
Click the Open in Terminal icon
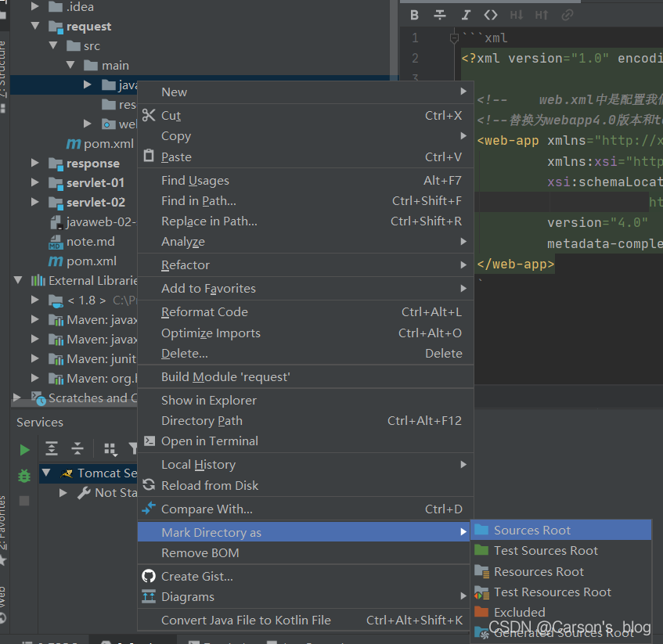(x=150, y=441)
